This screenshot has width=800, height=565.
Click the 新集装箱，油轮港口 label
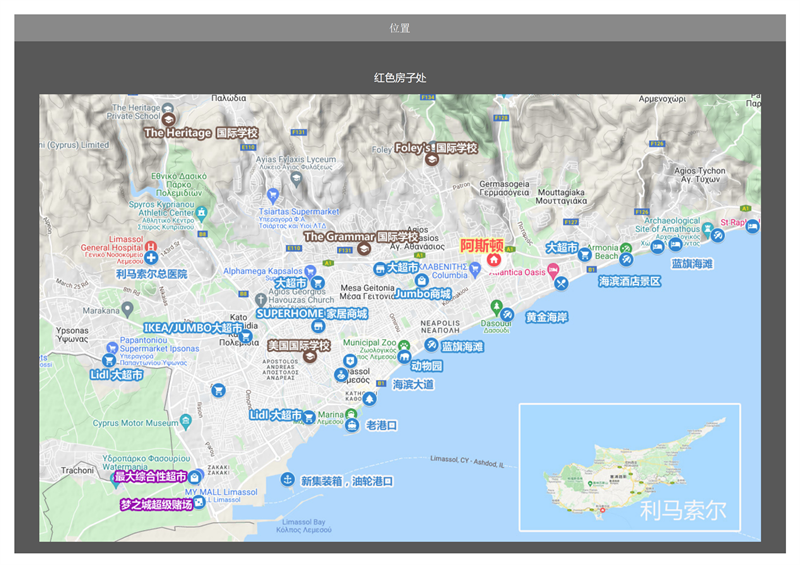pos(347,481)
